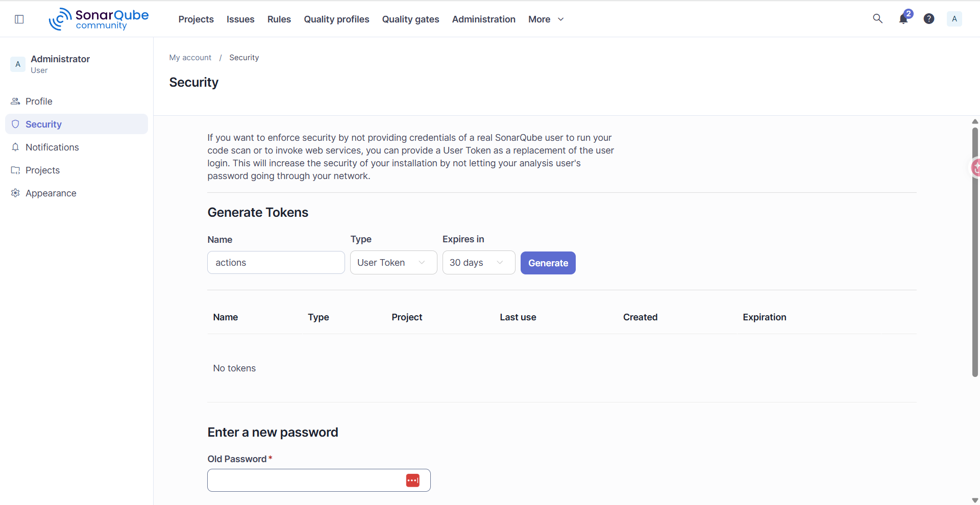Focus the Old Password input field

coord(319,480)
